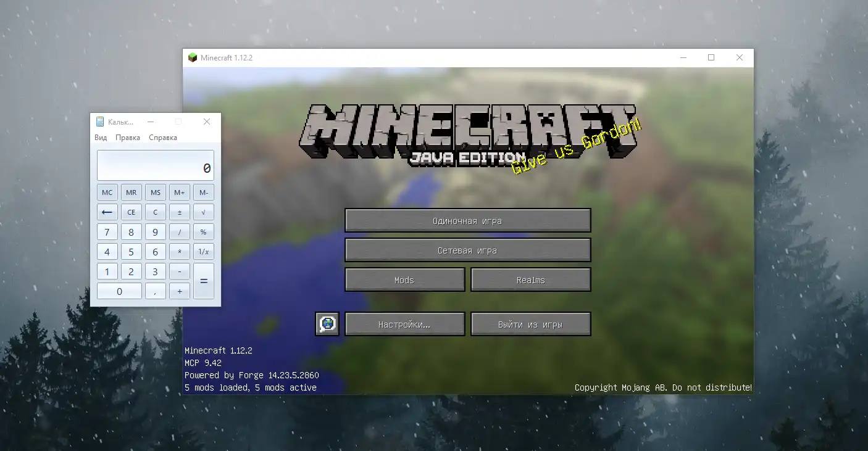Minimize the Minecraft 1.12.2 window
The width and height of the screenshot is (868, 451).
(x=683, y=57)
